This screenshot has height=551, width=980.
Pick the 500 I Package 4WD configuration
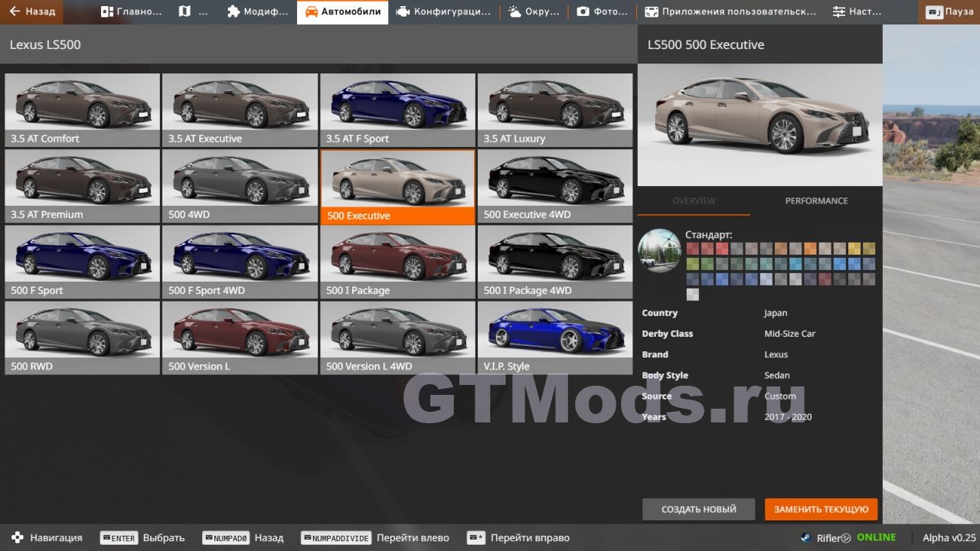pyautogui.click(x=555, y=262)
